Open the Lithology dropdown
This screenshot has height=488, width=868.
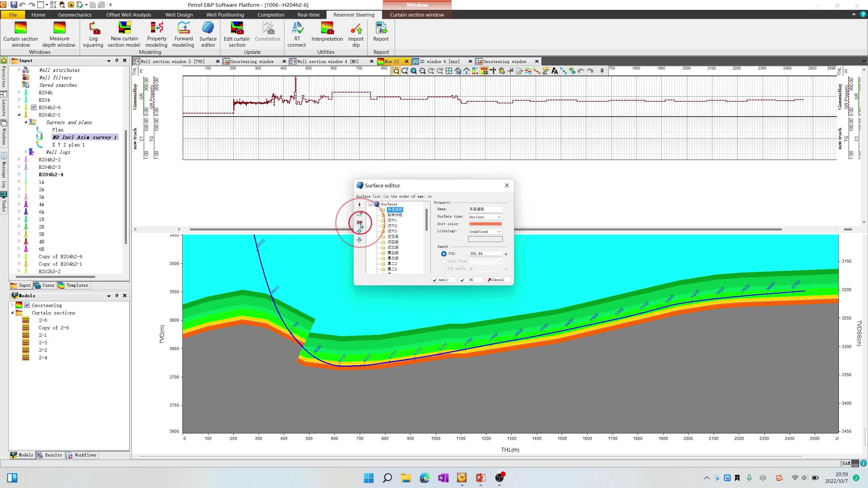pos(485,231)
